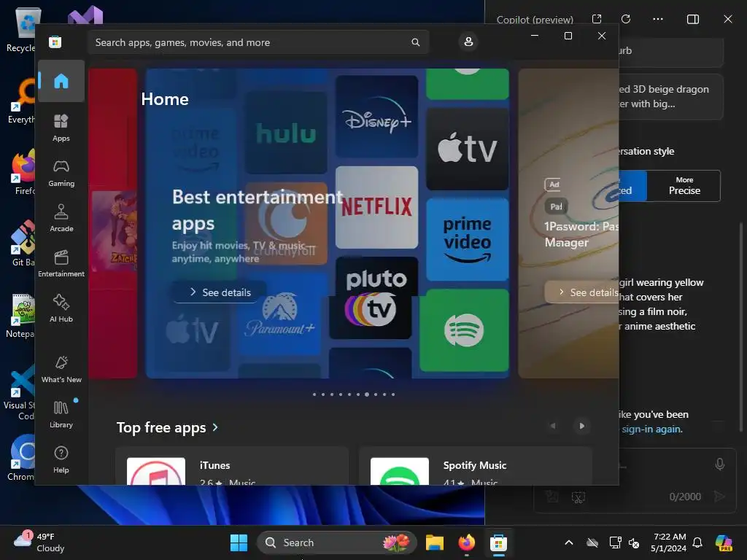Select the first carousel page dot
This screenshot has height=560, width=747.
tap(314, 394)
